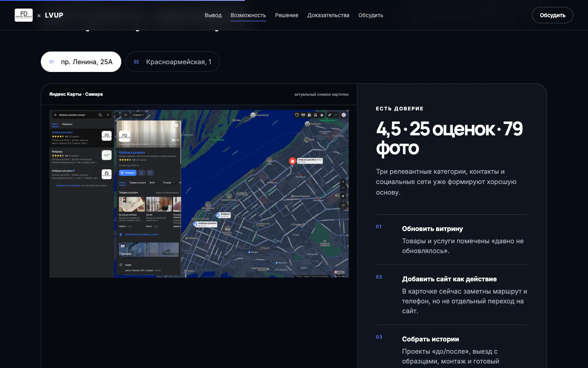Screen dimensions: 588x368
Task: Open the Панорама street view thumbnail
Action: pos(149,249)
